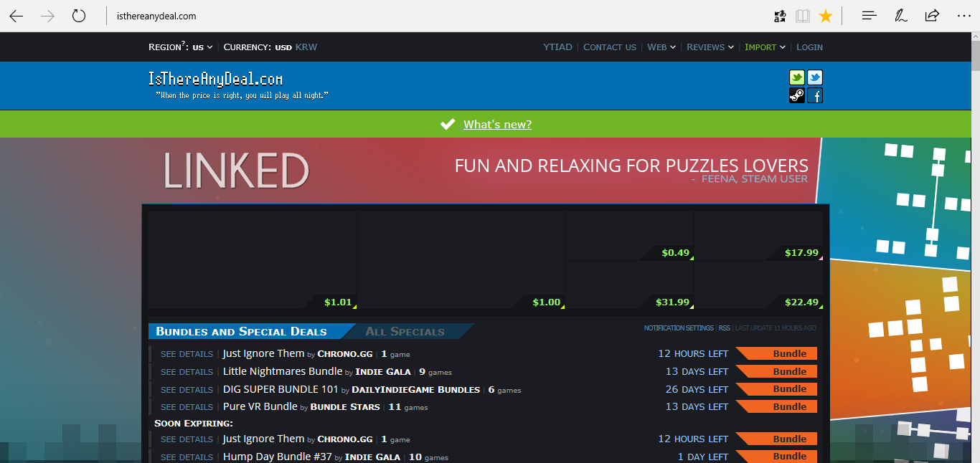The width and height of the screenshot is (980, 463).
Task: Open the Hump Day Bundle #37 title
Action: (x=278, y=457)
